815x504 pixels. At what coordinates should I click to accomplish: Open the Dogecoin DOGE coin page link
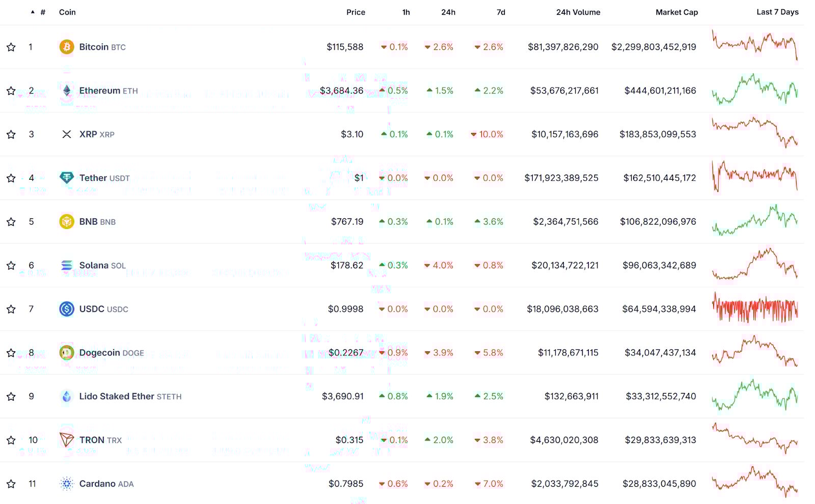point(112,353)
